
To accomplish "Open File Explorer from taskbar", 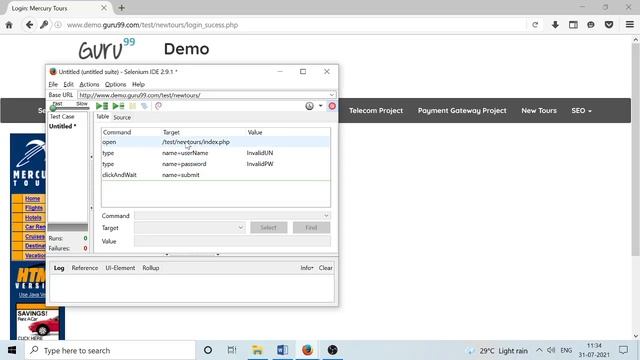I will click(257, 350).
